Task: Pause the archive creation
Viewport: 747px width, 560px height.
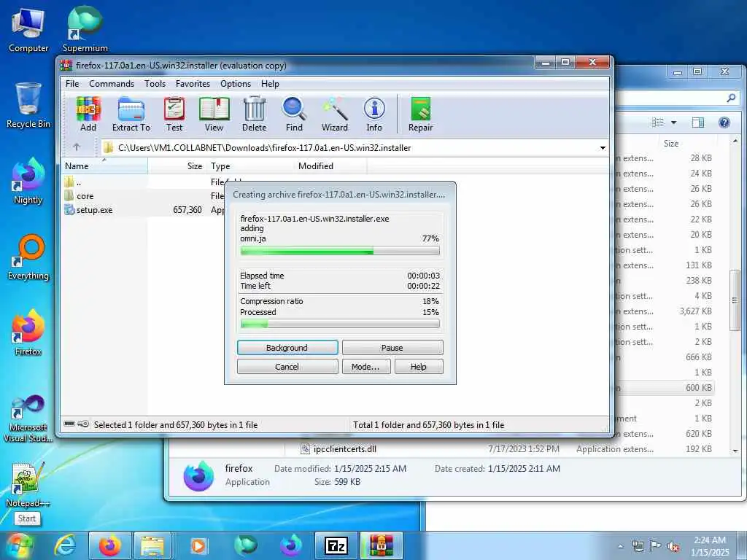Action: click(x=392, y=348)
